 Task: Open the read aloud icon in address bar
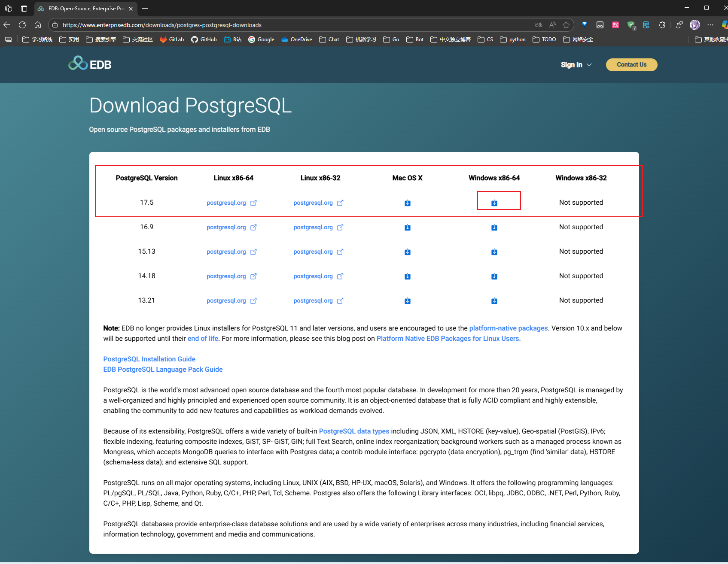tap(552, 25)
